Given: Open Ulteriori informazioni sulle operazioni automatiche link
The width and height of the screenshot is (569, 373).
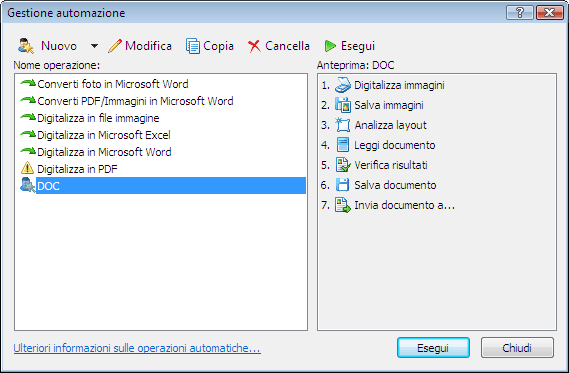Looking at the screenshot, I should tap(137, 348).
